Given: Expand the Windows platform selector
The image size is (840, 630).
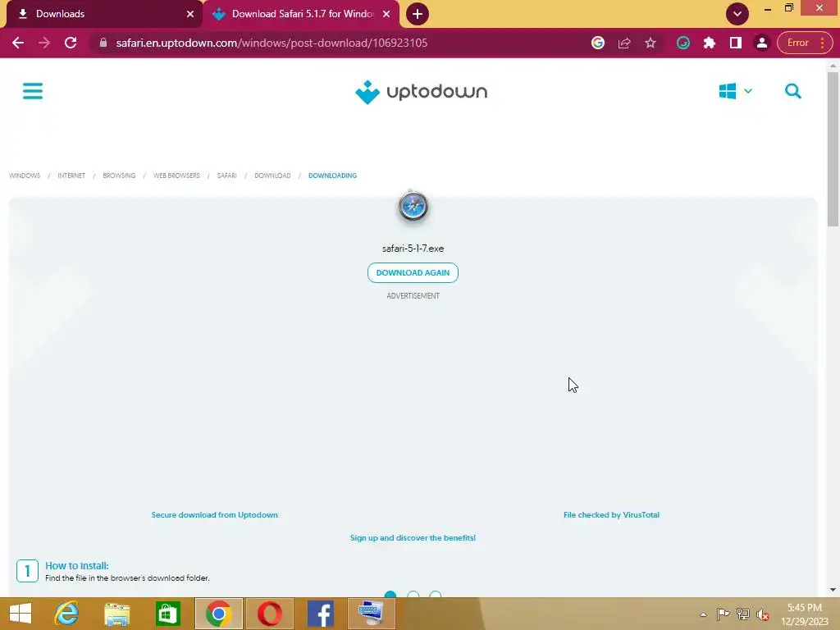Looking at the screenshot, I should (x=735, y=91).
